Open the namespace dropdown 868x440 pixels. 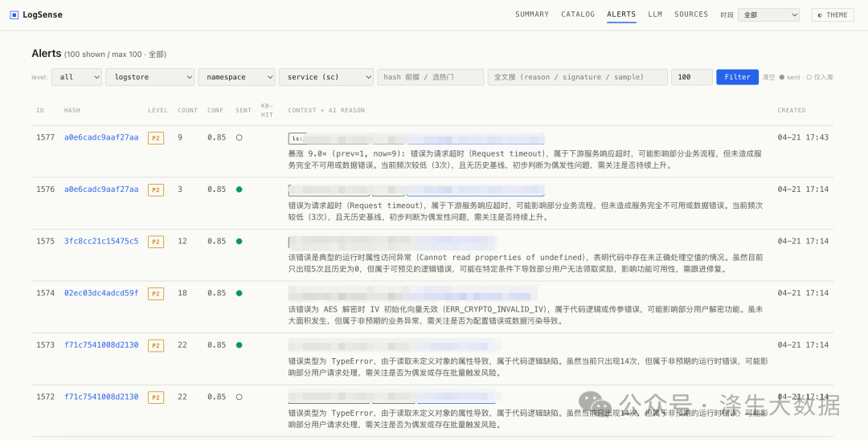[236, 77]
